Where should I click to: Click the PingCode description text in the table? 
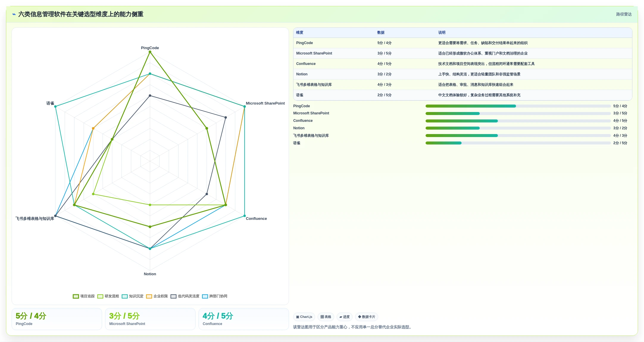[x=483, y=43]
